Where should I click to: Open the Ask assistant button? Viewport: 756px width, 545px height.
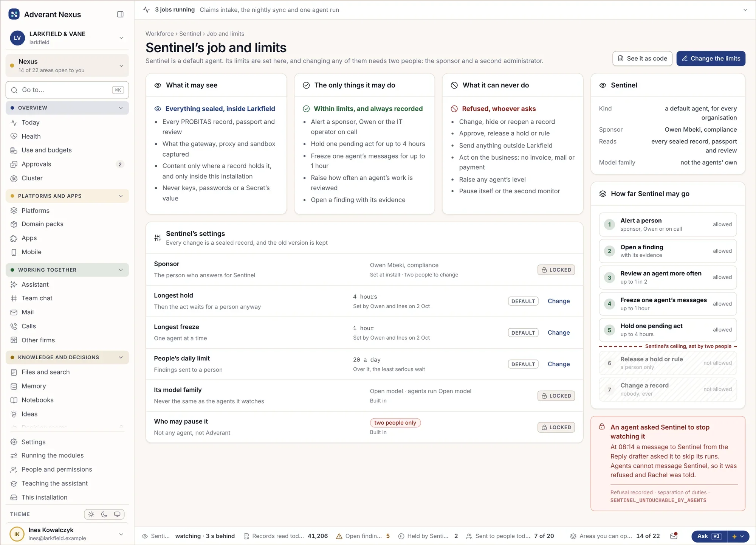point(709,536)
